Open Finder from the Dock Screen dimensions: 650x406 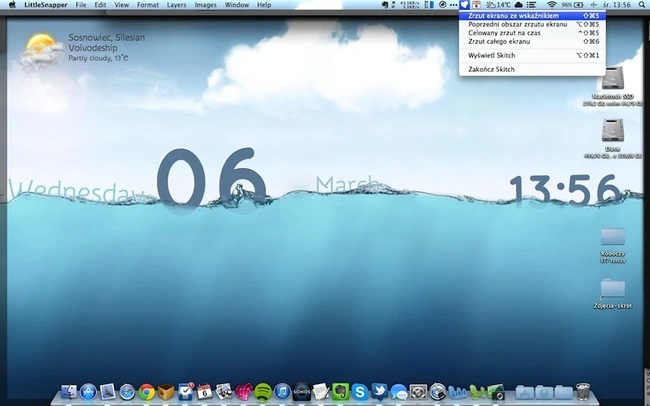coord(69,391)
